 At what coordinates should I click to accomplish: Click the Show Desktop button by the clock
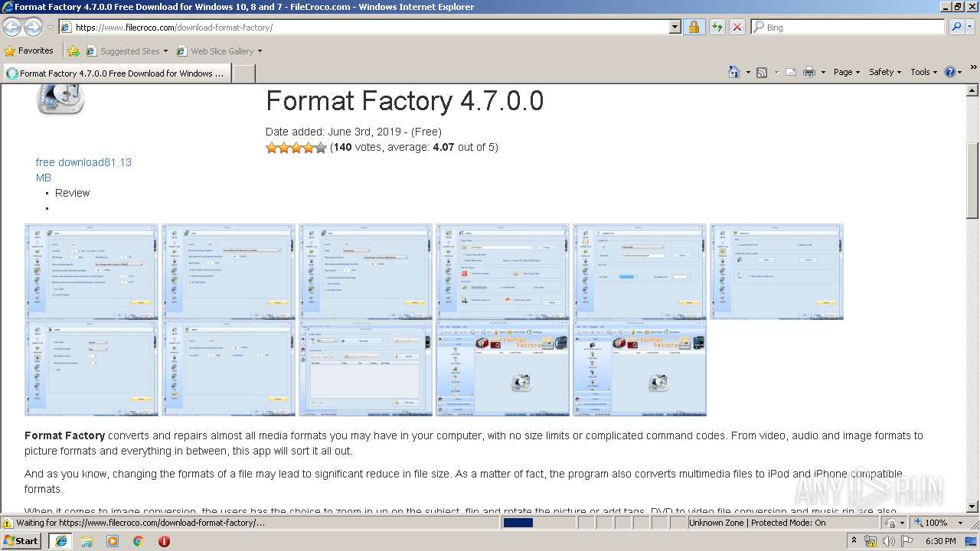[x=972, y=541]
